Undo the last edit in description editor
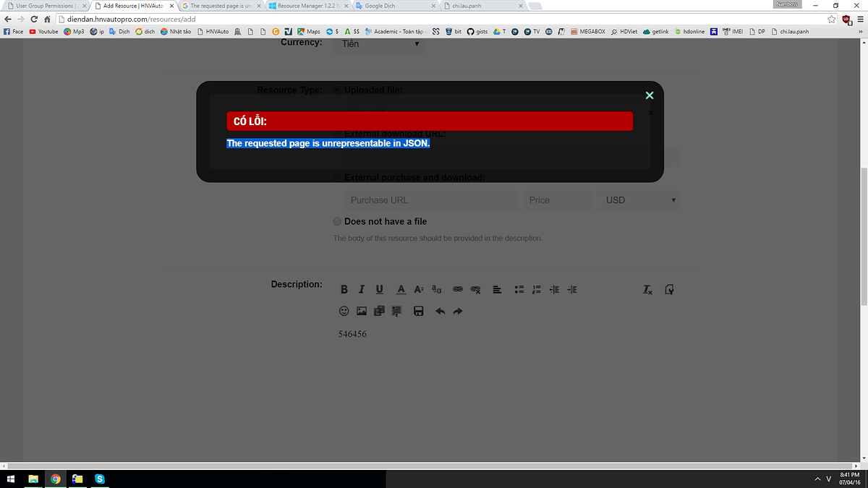The image size is (868, 488). pos(440,312)
